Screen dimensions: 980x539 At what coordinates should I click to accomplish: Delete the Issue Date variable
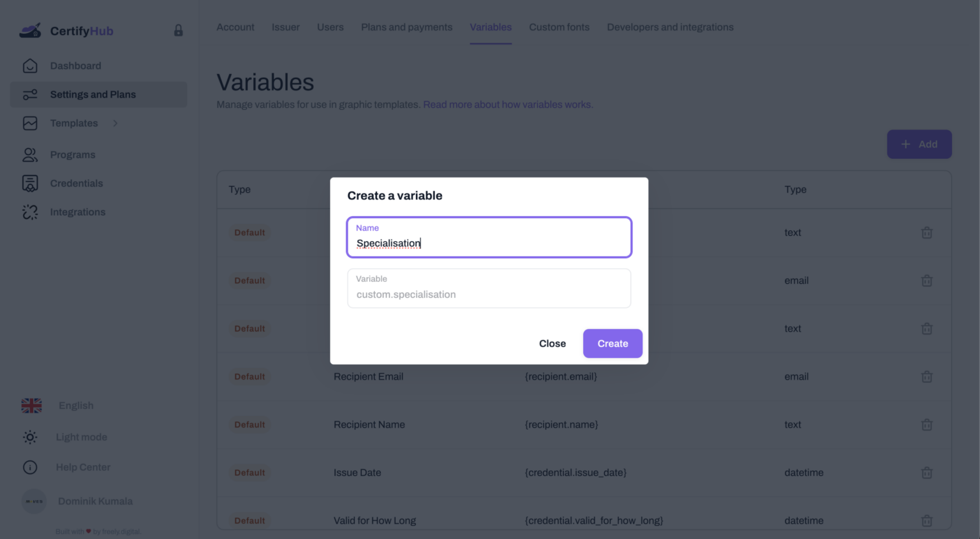[x=927, y=472]
